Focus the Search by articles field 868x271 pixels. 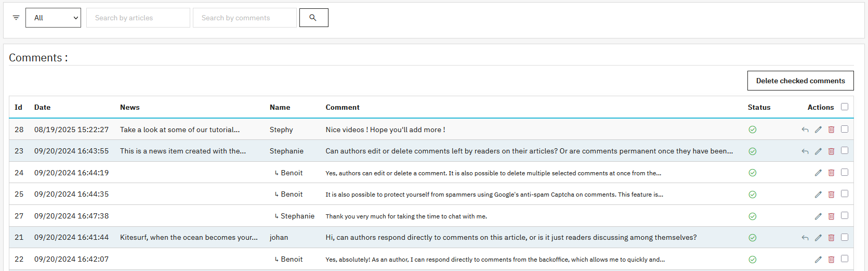(138, 18)
